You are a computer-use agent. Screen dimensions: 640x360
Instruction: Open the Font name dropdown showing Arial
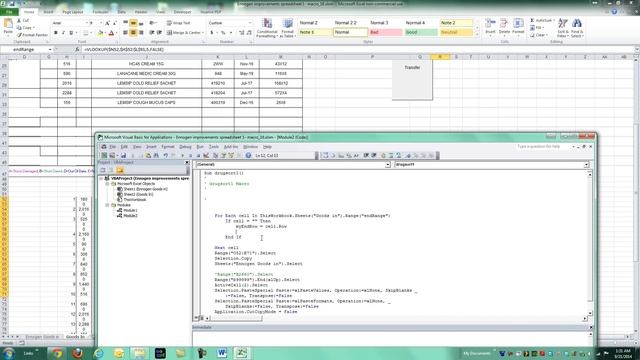point(86,23)
